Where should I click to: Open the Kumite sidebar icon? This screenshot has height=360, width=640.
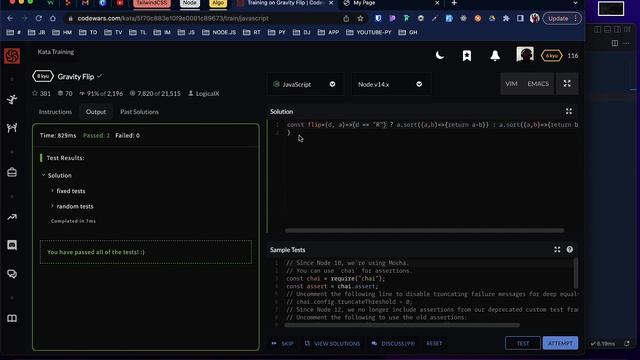coord(12,128)
